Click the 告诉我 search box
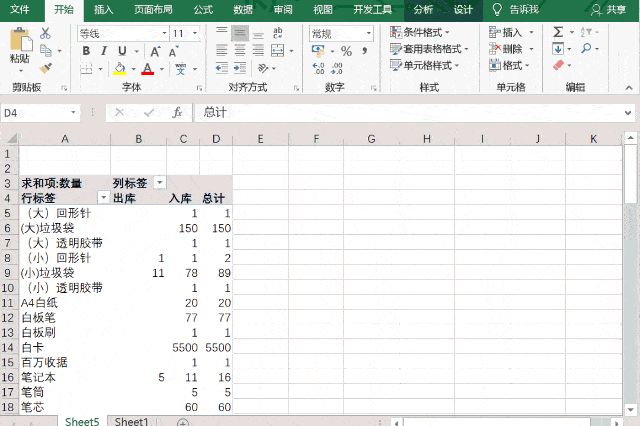 516,9
